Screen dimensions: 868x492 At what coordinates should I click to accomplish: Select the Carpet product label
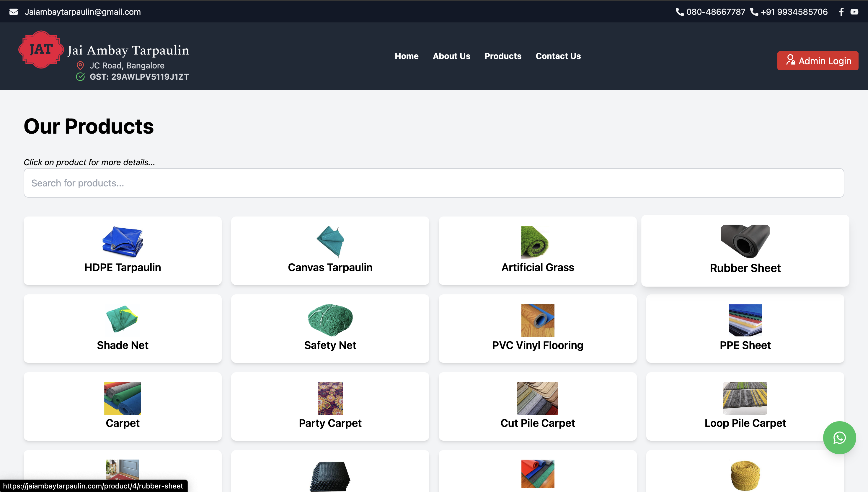point(123,423)
